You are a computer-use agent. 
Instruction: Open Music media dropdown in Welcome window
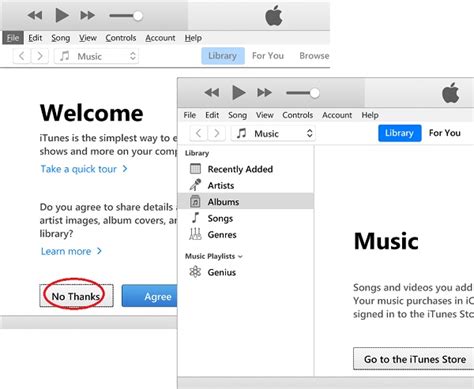point(96,56)
